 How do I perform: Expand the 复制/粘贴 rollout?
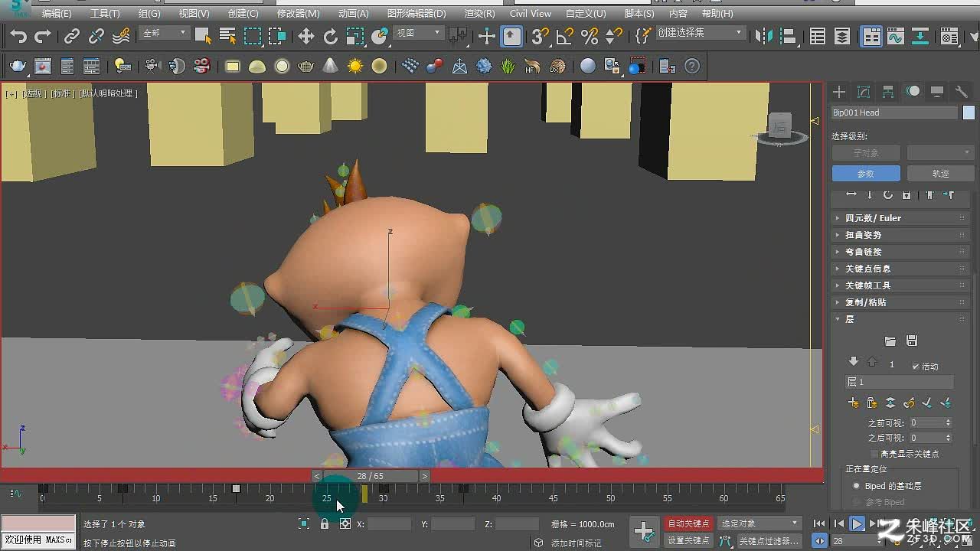(900, 302)
